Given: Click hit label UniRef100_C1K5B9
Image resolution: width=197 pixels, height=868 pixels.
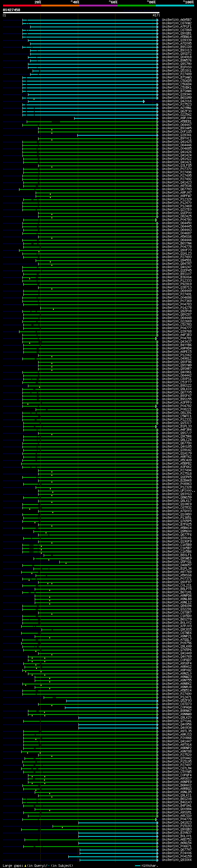Looking at the screenshot, I should pyautogui.click(x=177, y=544).
